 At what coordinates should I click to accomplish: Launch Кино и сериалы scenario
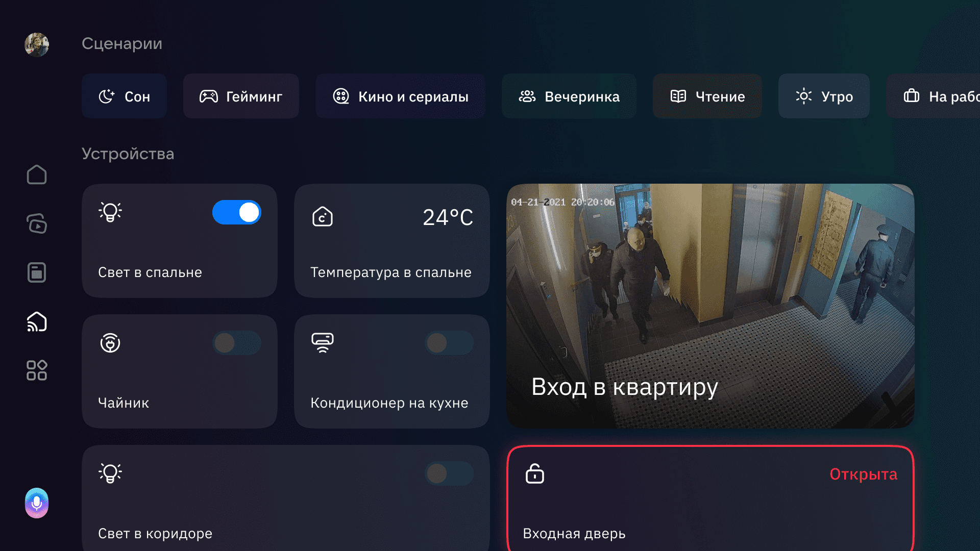[x=400, y=96]
